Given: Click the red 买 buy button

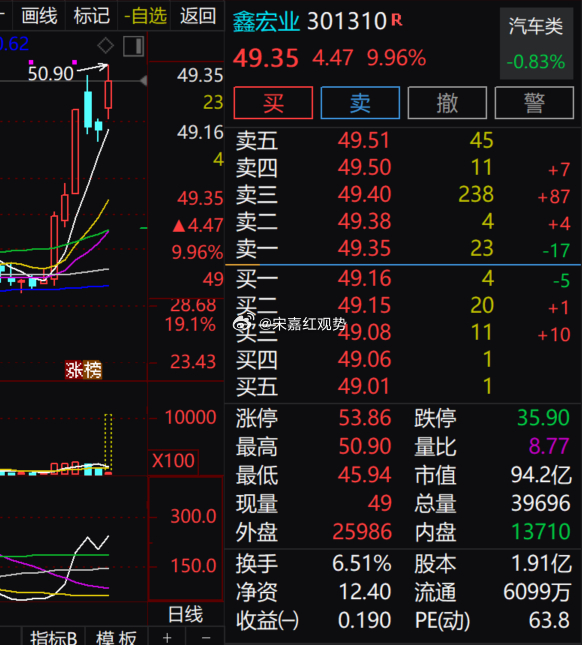Looking at the screenshot, I should (x=273, y=103).
